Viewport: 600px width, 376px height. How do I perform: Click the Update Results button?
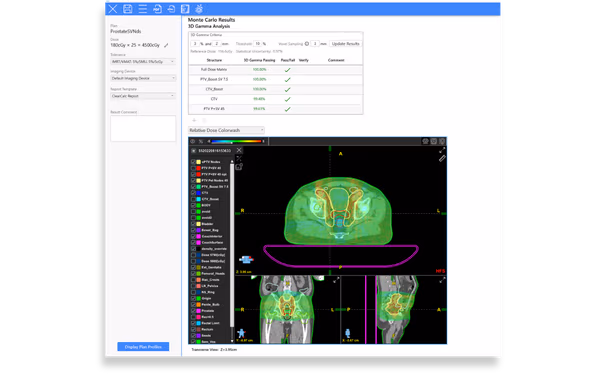[x=346, y=44]
